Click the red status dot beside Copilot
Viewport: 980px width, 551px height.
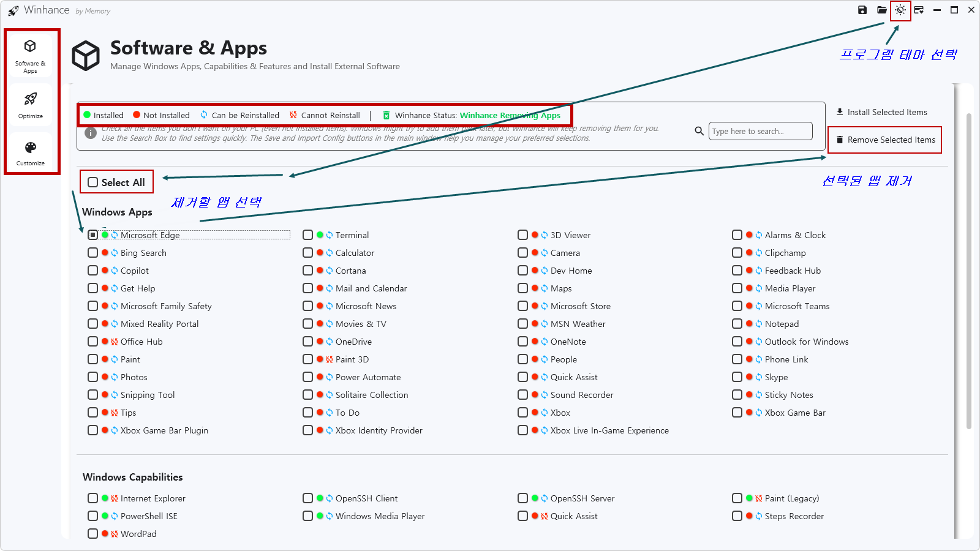(x=105, y=270)
